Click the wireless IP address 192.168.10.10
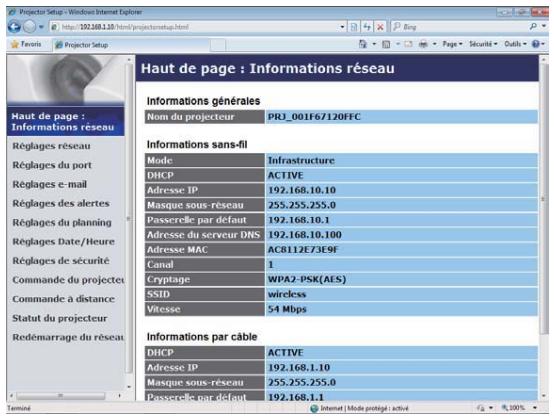This screenshot has width=554, height=420. [302, 190]
